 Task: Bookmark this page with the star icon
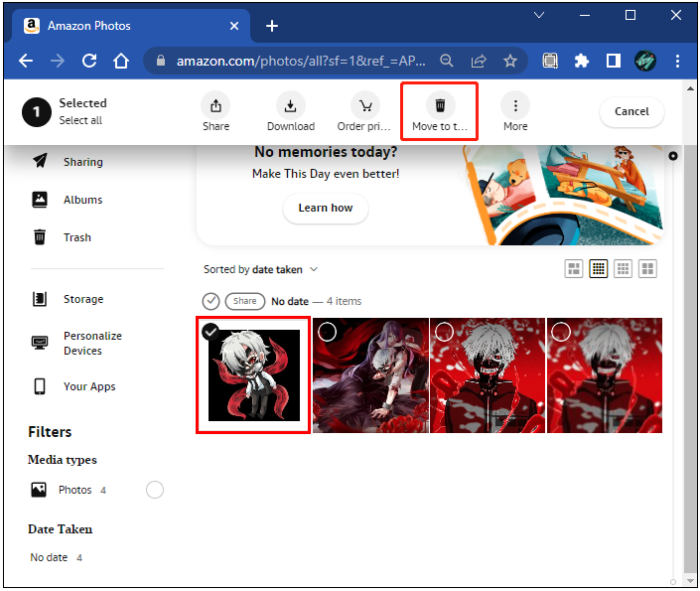tap(510, 61)
